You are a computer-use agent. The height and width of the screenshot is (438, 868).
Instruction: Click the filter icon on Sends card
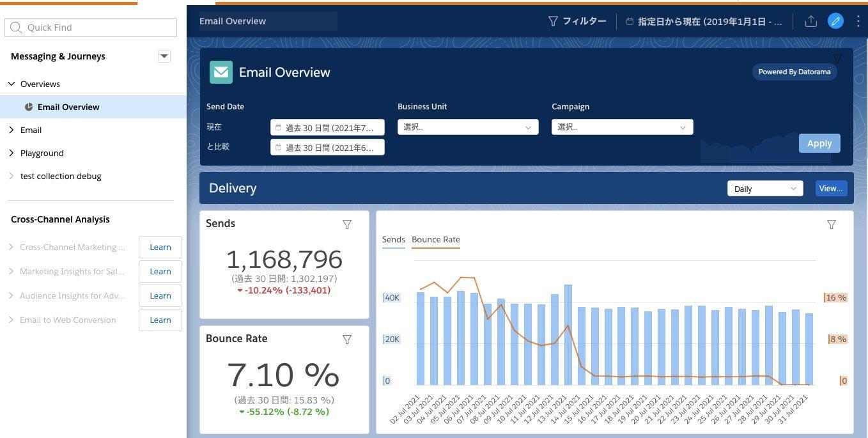(x=347, y=224)
